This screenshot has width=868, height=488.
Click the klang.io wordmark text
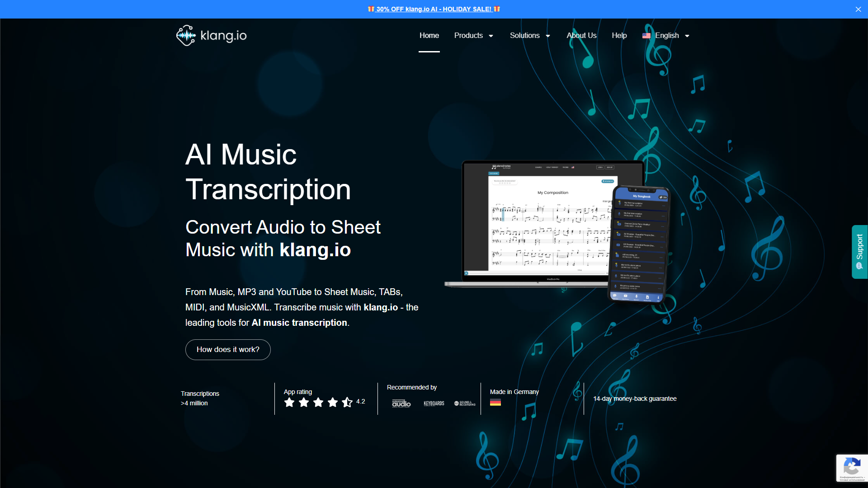coord(223,36)
